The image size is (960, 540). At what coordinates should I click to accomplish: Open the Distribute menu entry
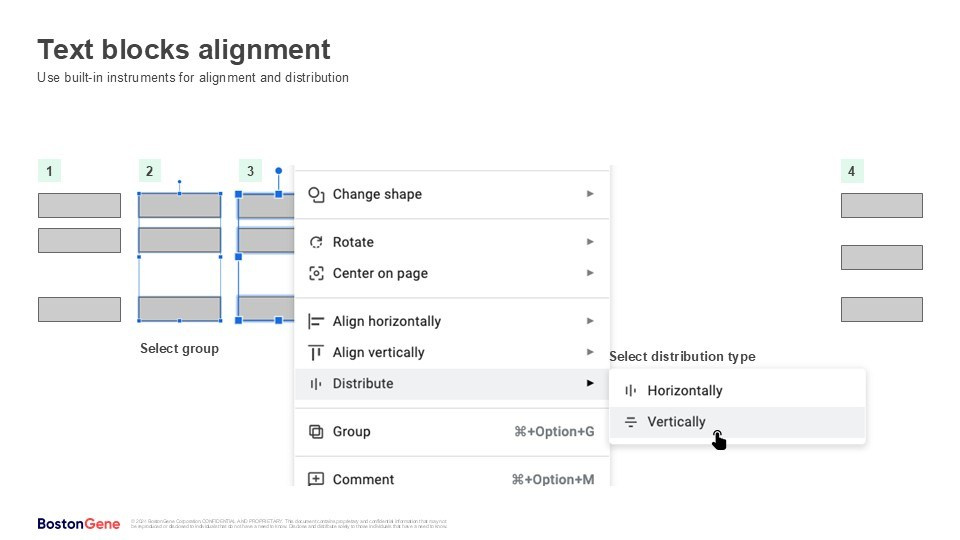pos(363,383)
